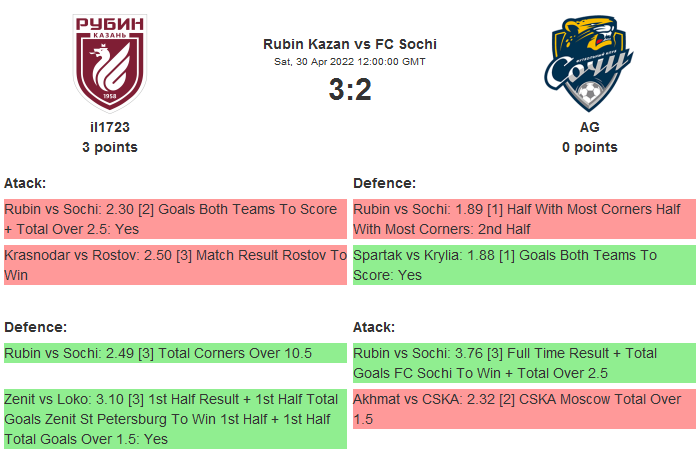Click the FC Sochi club logo

click(x=589, y=63)
